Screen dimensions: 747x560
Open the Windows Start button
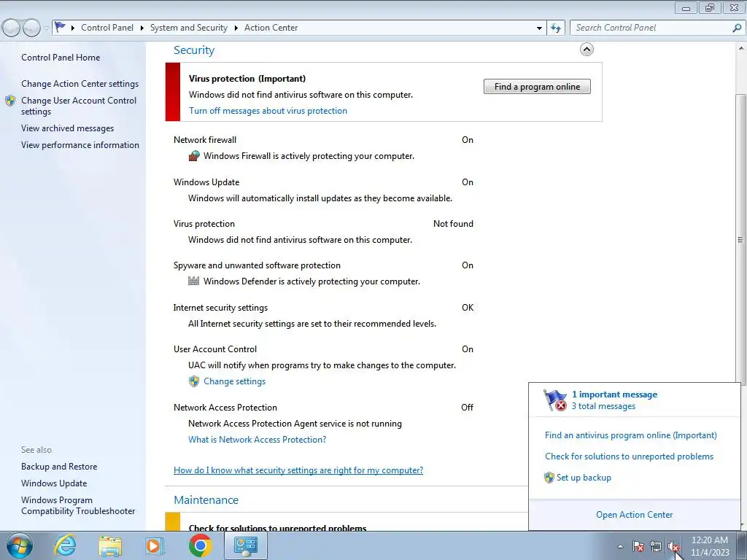[x=20, y=545]
